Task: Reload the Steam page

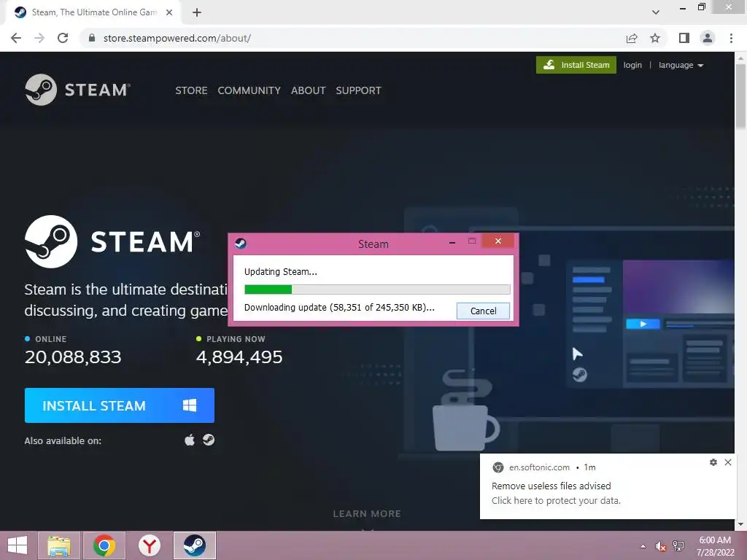Action: [x=63, y=38]
